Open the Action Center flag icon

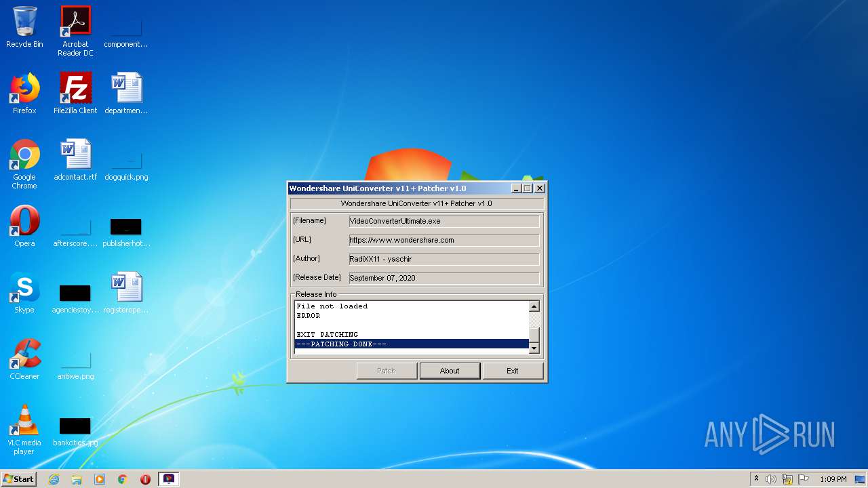pos(804,479)
